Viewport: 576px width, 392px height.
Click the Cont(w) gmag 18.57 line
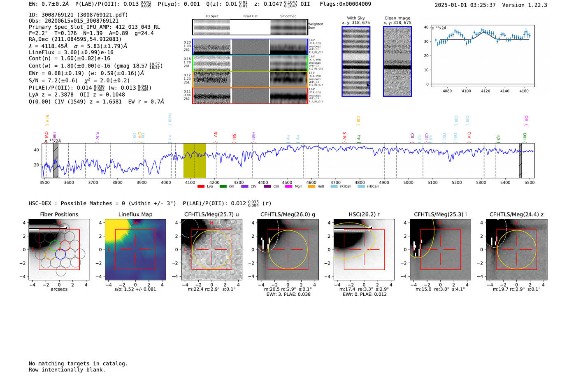[x=96, y=66]
